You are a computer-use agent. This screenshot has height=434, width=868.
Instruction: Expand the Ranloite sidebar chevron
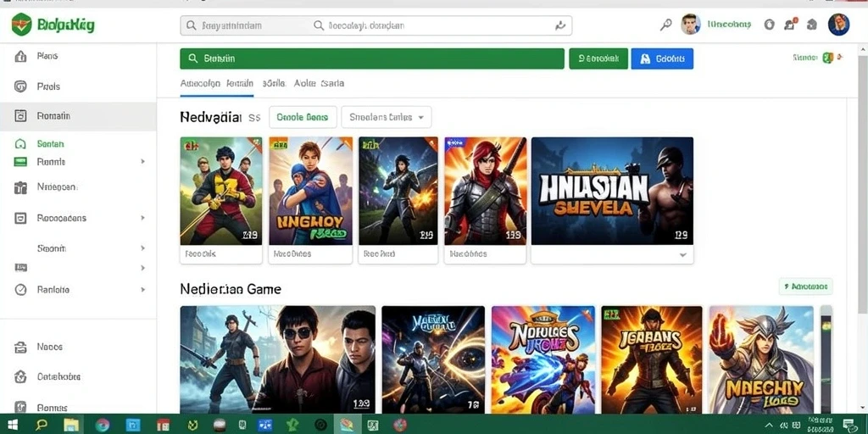click(142, 290)
